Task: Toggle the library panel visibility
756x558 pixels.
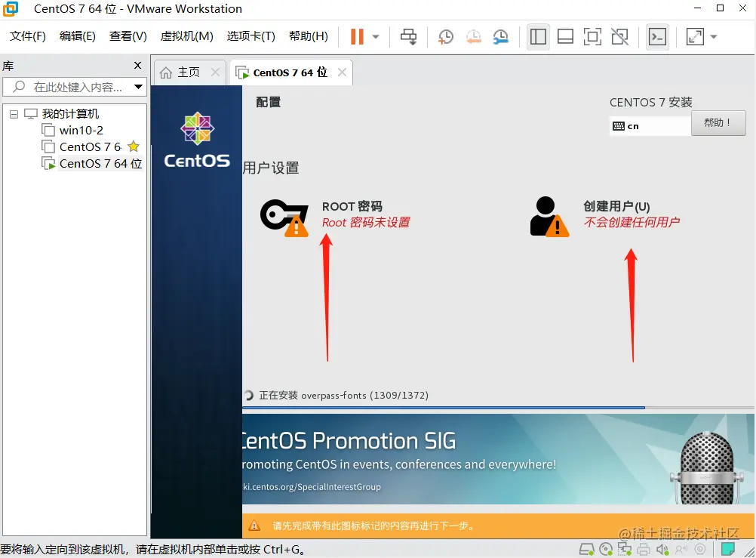Action: (x=538, y=35)
